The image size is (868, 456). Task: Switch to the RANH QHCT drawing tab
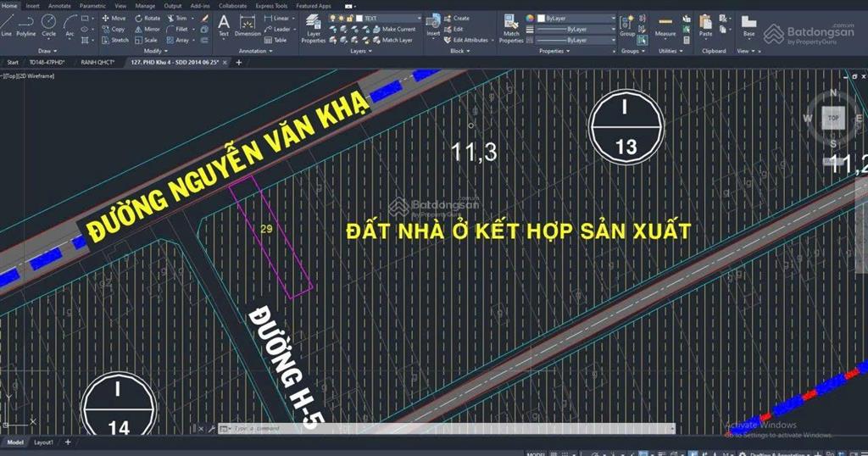pyautogui.click(x=97, y=63)
